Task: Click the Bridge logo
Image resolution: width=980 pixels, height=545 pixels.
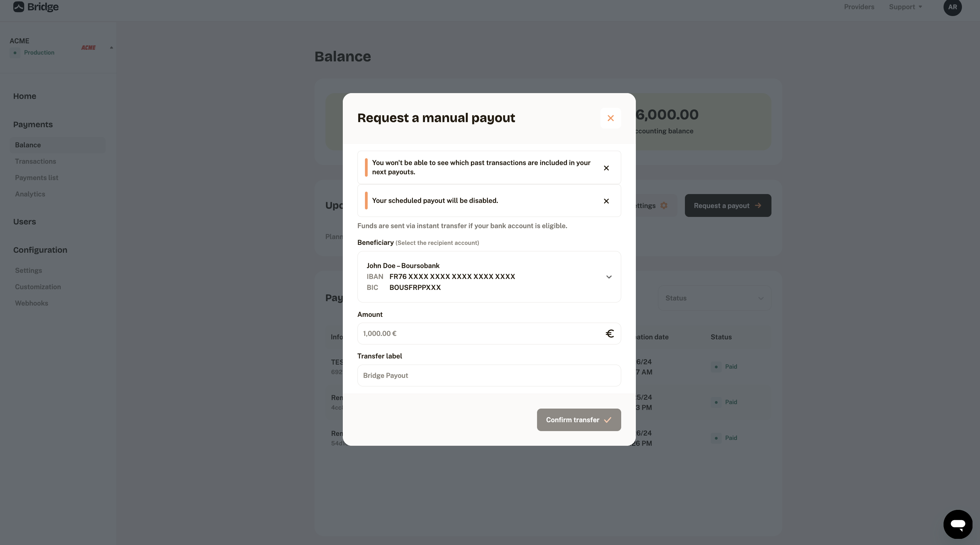Action: pos(36,7)
